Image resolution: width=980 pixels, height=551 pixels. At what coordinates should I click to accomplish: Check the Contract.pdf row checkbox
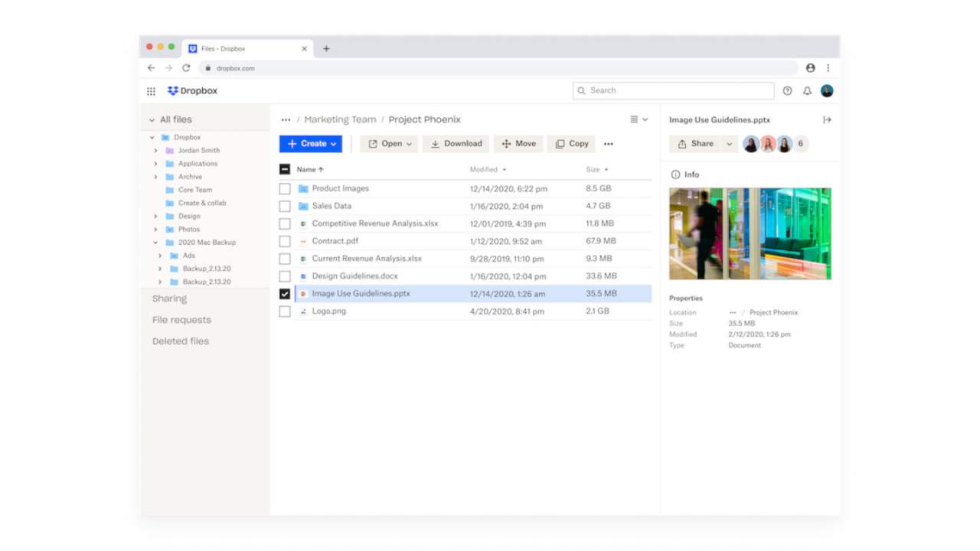coord(285,241)
